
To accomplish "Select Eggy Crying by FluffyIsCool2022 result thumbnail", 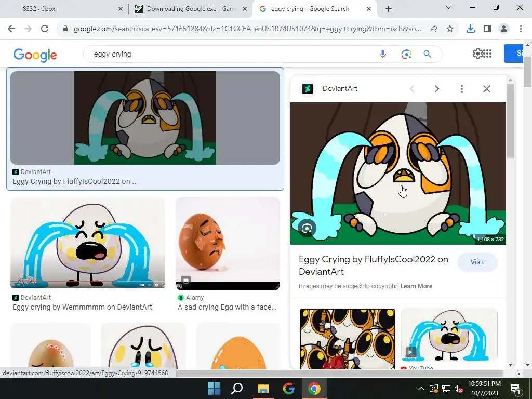I will (145, 118).
